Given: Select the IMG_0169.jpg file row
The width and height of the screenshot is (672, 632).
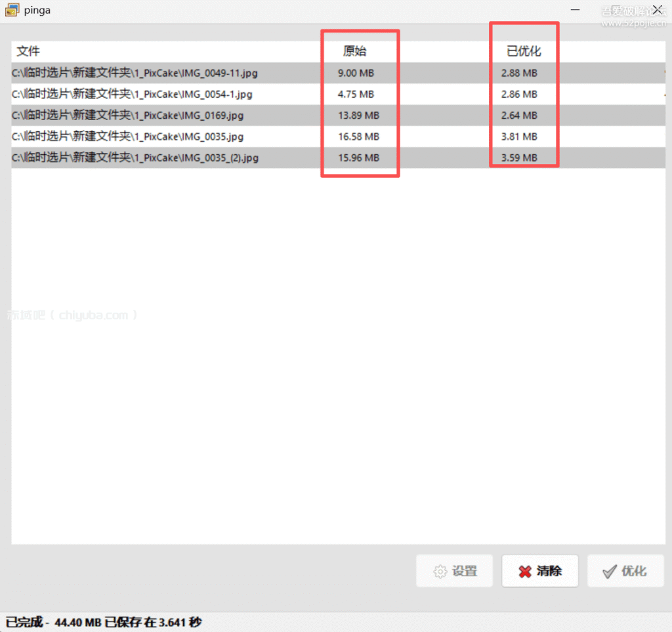Looking at the screenshot, I should 128,116.
